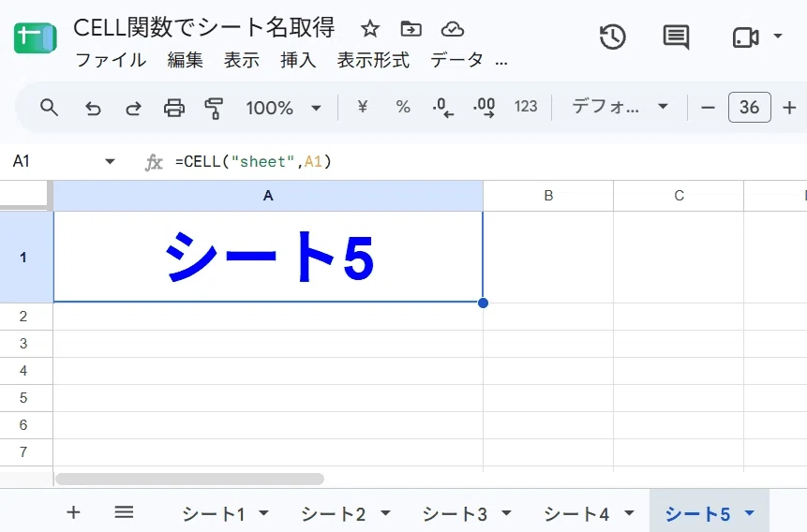Open シート3 tab options arrow
The height and width of the screenshot is (532, 807).
coord(506,513)
